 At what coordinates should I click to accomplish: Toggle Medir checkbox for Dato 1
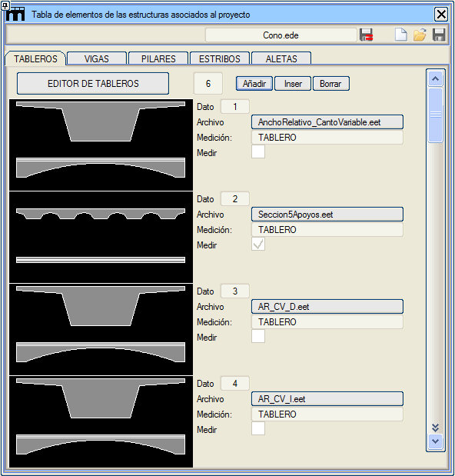click(258, 151)
